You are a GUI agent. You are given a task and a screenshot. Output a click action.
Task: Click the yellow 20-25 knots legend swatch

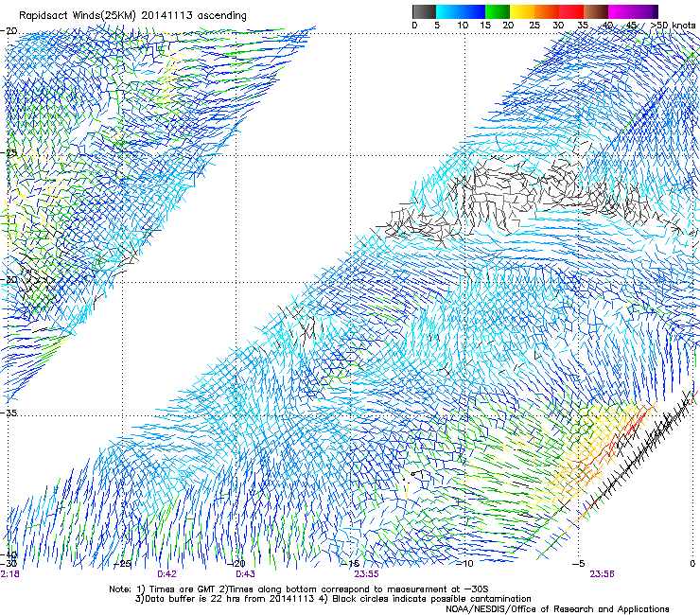click(522, 11)
